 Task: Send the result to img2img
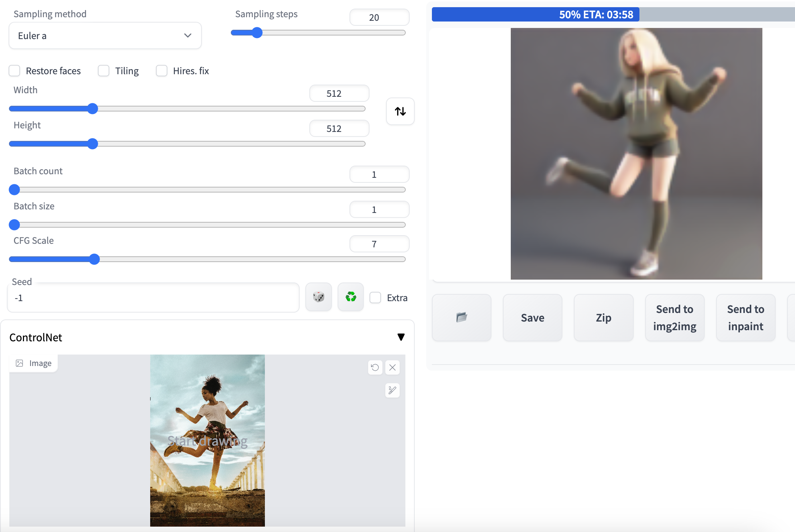[x=675, y=317]
